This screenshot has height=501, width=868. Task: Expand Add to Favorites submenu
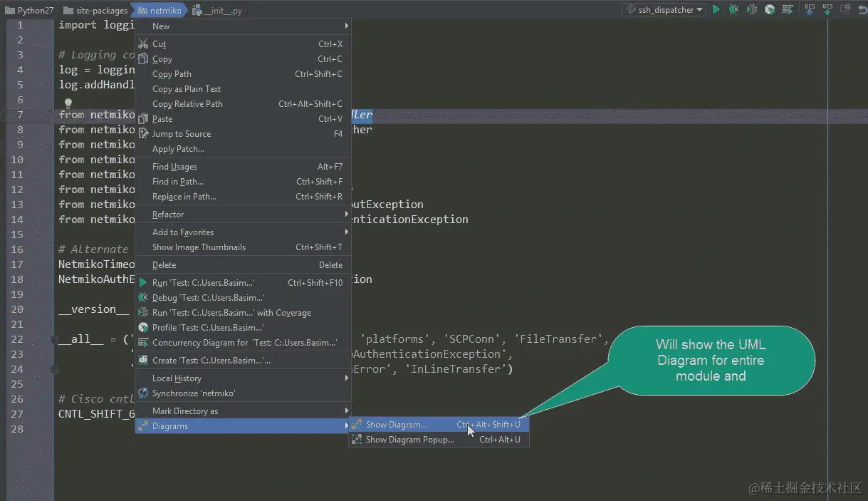[244, 232]
